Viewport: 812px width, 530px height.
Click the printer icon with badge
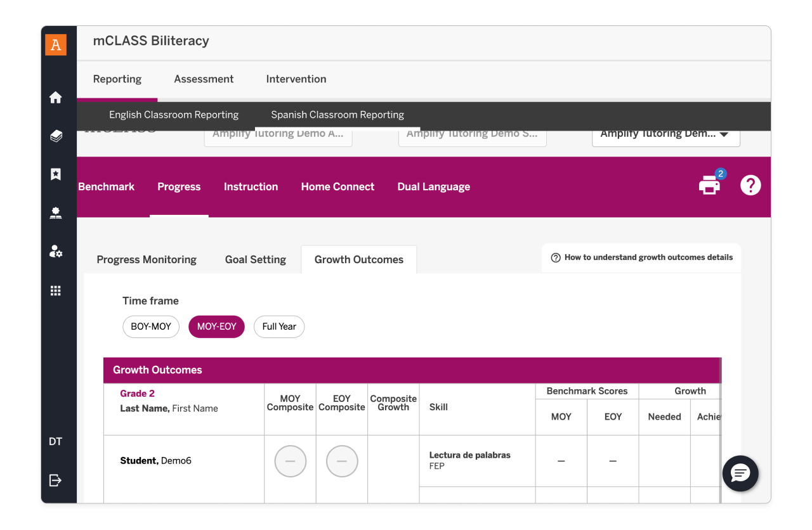[710, 185]
